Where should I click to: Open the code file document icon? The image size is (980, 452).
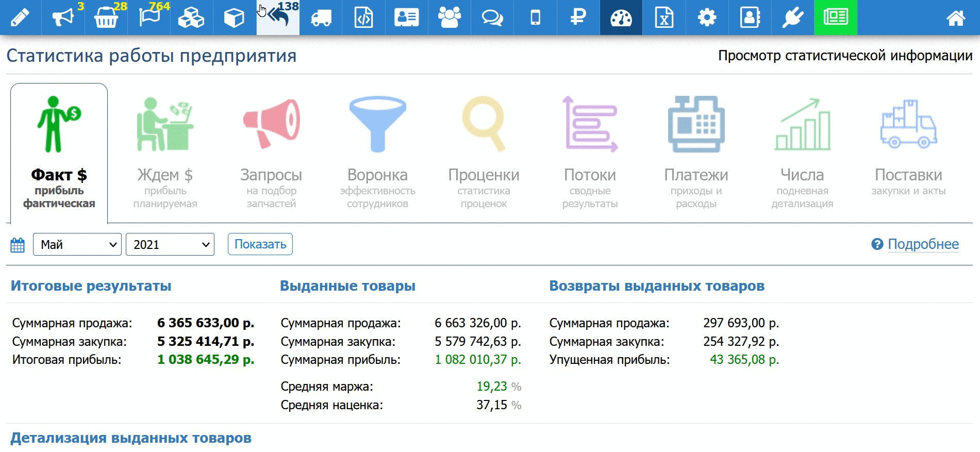pos(363,18)
